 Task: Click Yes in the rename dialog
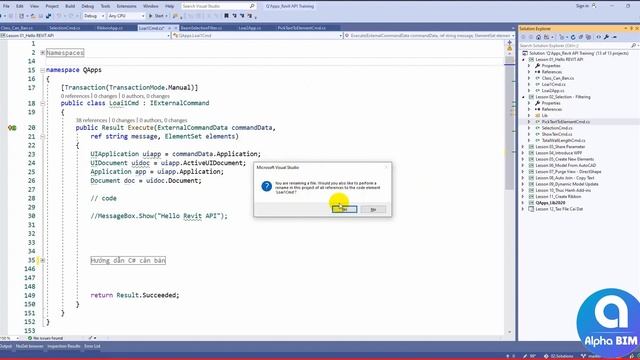[x=344, y=209]
